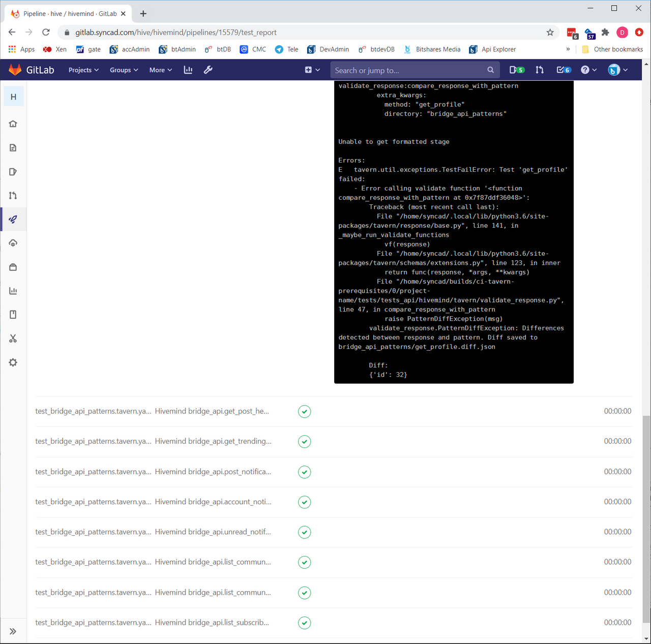The image size is (651, 644).
Task: Click passed status icon for list_subscrib... row
Action: [304, 623]
